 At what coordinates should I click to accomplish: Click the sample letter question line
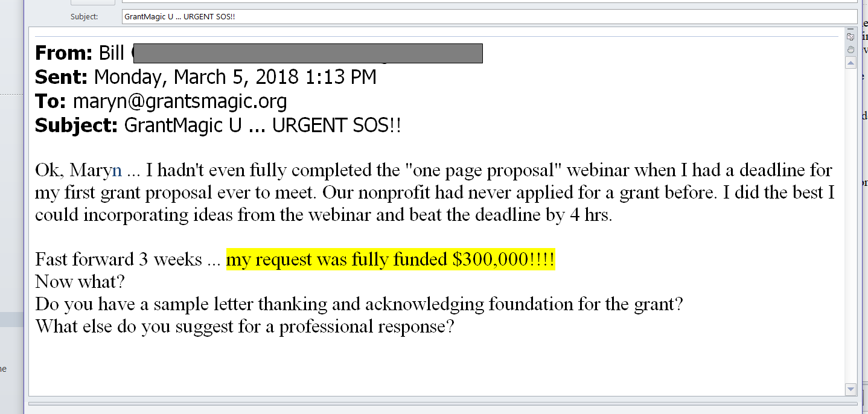coord(359,304)
